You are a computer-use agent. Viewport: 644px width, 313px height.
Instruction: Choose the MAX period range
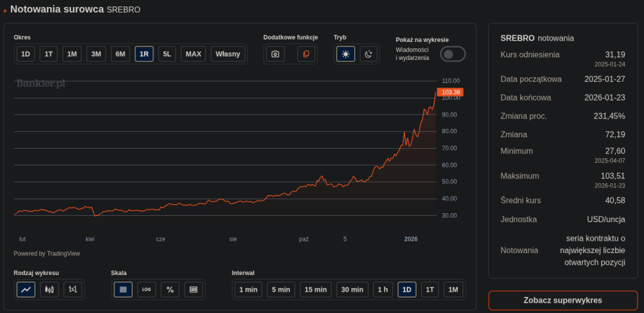click(x=193, y=54)
